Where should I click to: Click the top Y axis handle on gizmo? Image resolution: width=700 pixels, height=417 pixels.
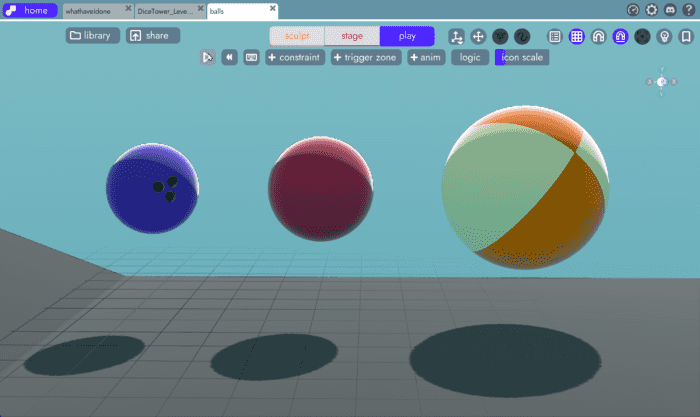coord(662,69)
